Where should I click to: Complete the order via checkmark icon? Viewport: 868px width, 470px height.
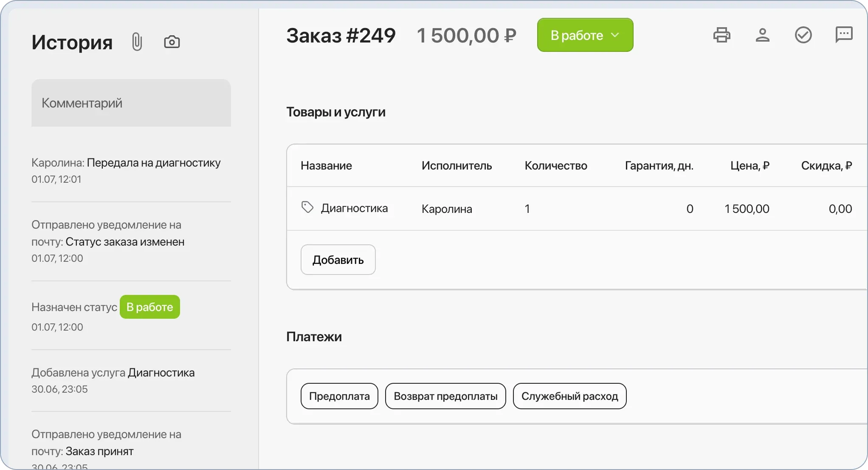(803, 35)
